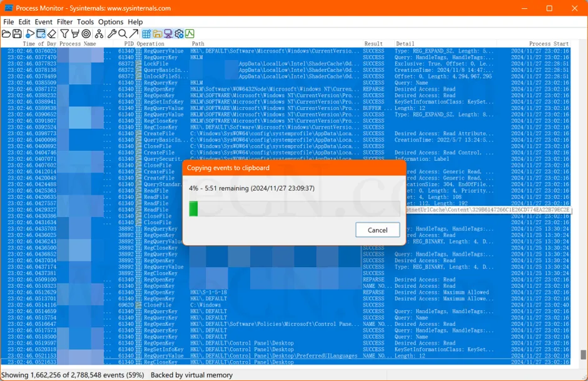Open the Filter funnel icon
The image size is (588, 381).
coord(64,34)
